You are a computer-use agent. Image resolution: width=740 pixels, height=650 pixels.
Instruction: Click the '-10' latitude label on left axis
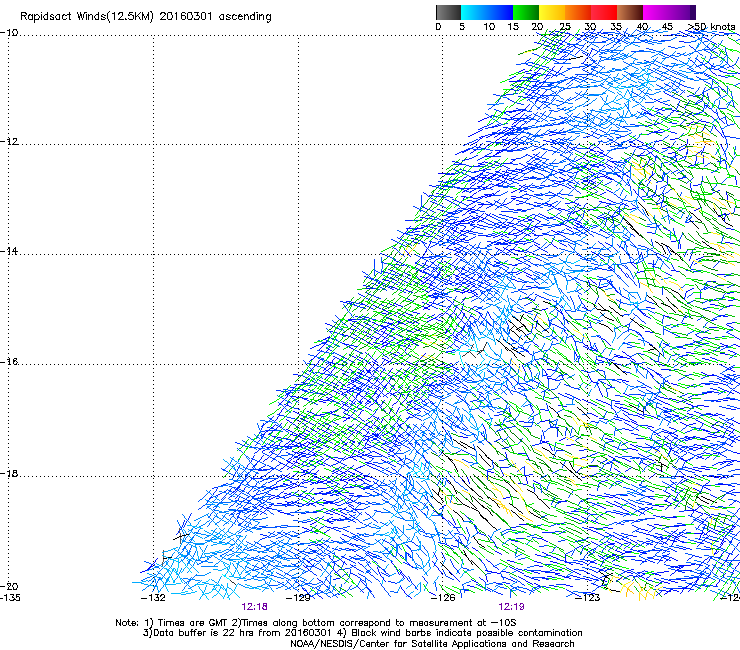click(x=9, y=33)
